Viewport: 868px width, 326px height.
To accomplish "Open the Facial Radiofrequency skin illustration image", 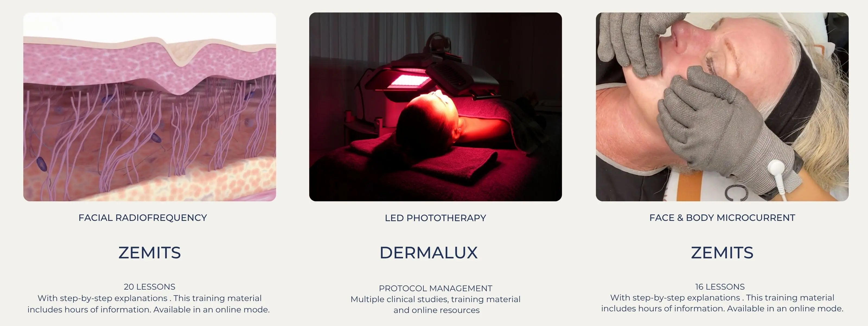I will [x=150, y=107].
